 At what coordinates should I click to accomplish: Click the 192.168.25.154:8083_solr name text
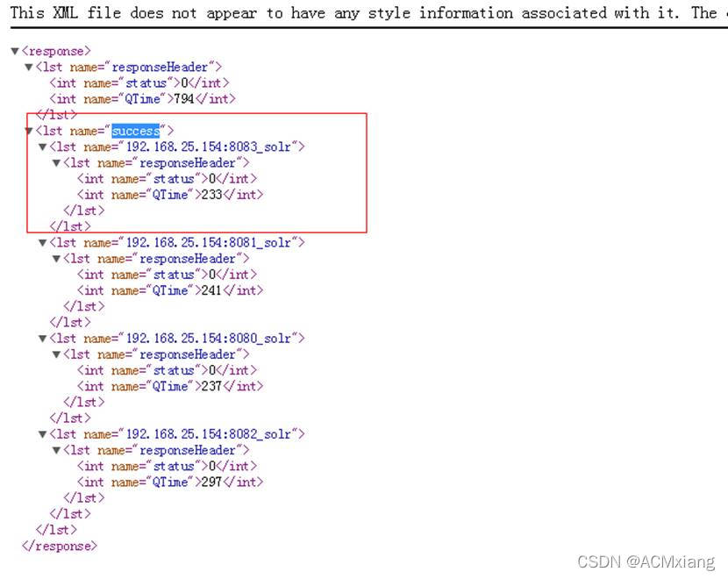(x=209, y=147)
